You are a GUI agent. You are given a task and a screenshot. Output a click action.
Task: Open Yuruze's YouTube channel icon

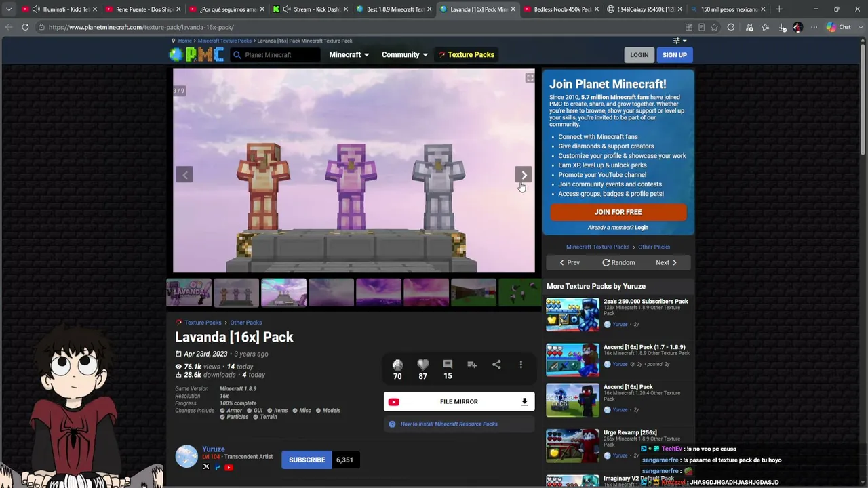229,467
